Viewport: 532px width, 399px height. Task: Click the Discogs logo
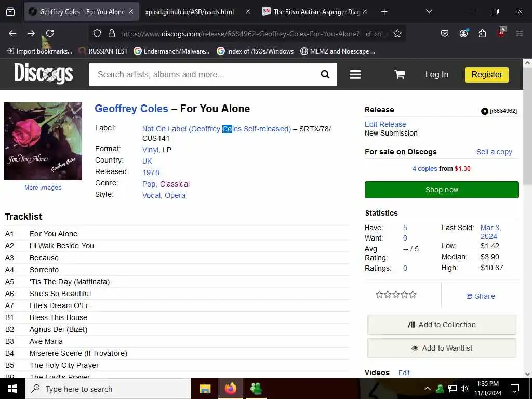click(x=44, y=73)
